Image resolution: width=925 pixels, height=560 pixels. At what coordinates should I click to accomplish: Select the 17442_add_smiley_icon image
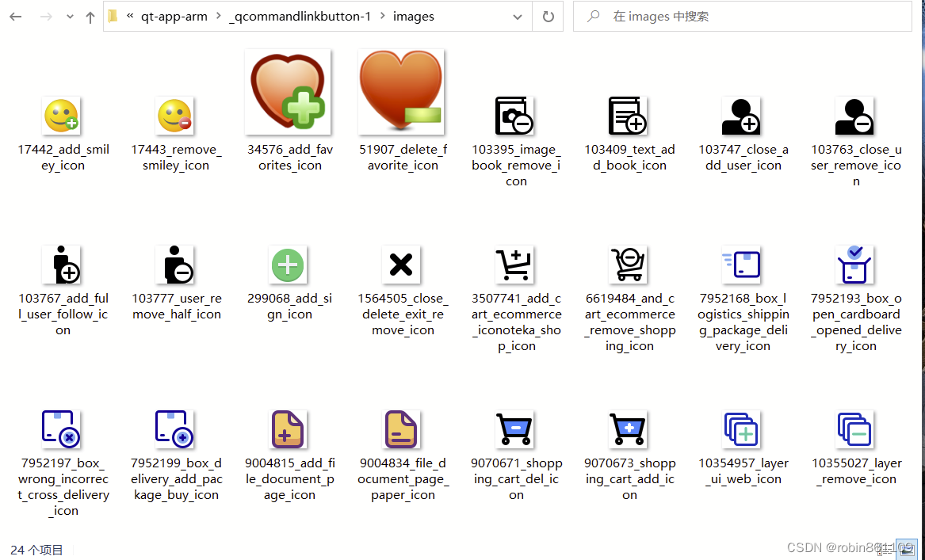pyautogui.click(x=63, y=116)
